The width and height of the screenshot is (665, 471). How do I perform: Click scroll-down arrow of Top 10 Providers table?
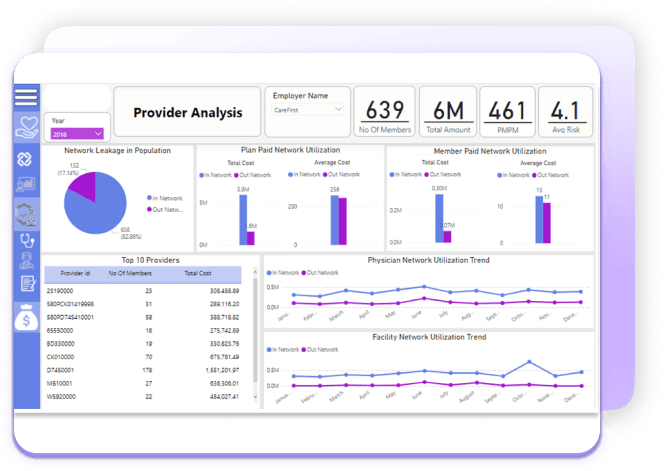click(x=255, y=397)
